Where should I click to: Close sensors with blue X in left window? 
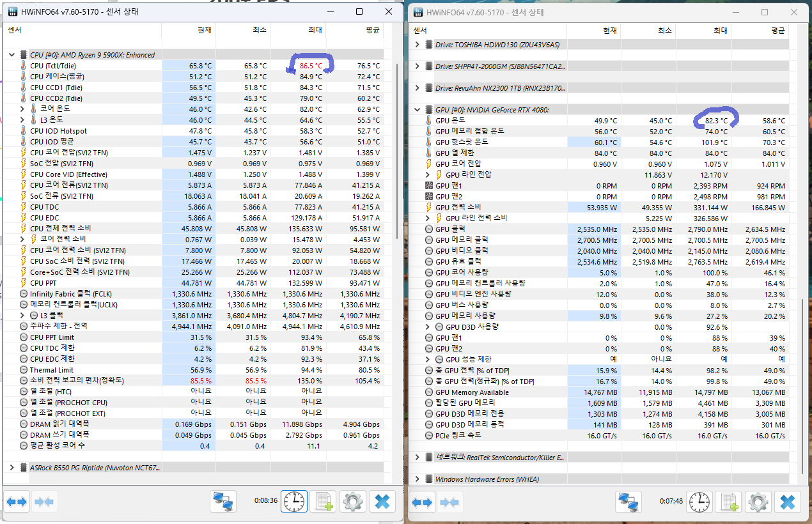pos(382,502)
